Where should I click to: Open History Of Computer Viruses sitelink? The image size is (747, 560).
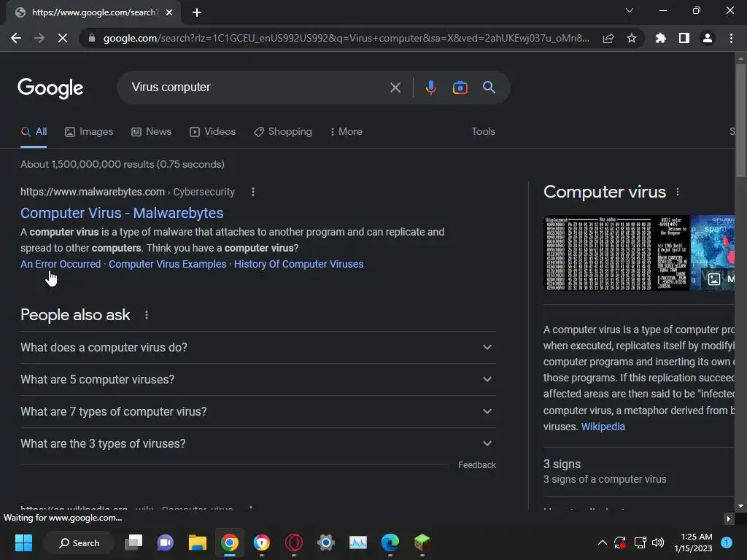(x=298, y=264)
